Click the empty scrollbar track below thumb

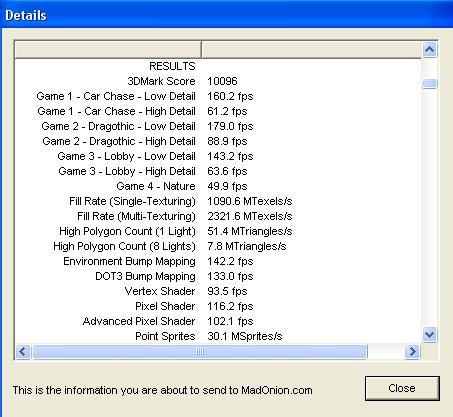tap(430, 207)
